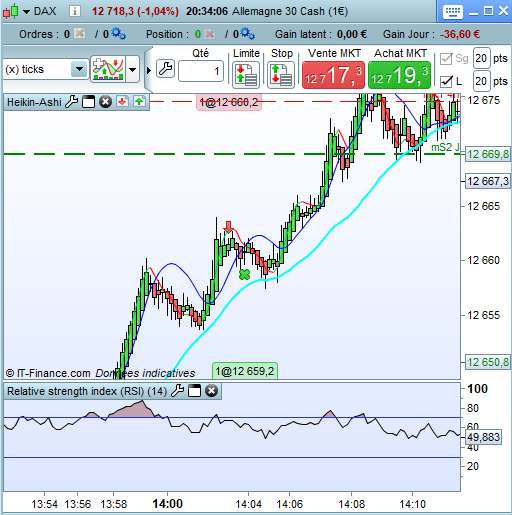Expand the indicator button dropdown arrow
The image size is (512, 515).
(133, 70)
